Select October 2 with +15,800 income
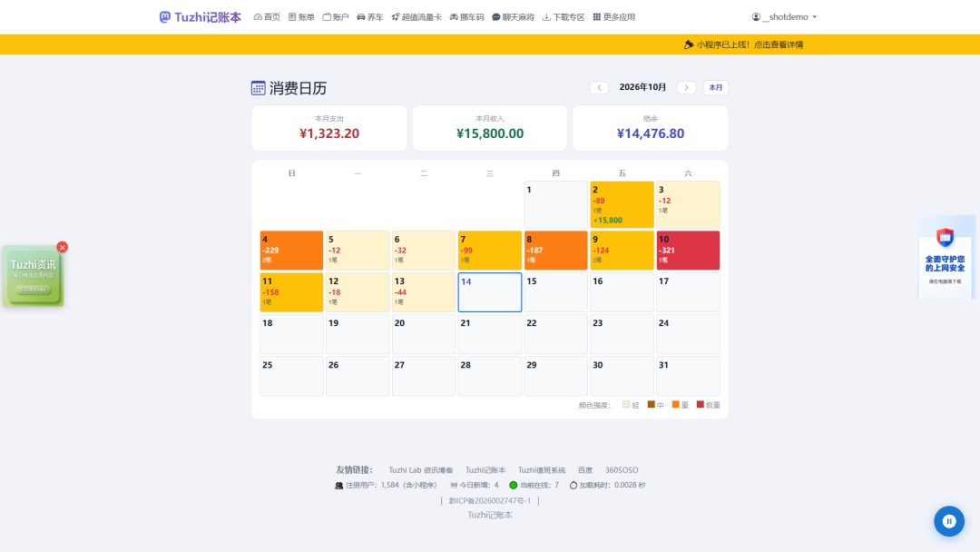 (x=622, y=204)
